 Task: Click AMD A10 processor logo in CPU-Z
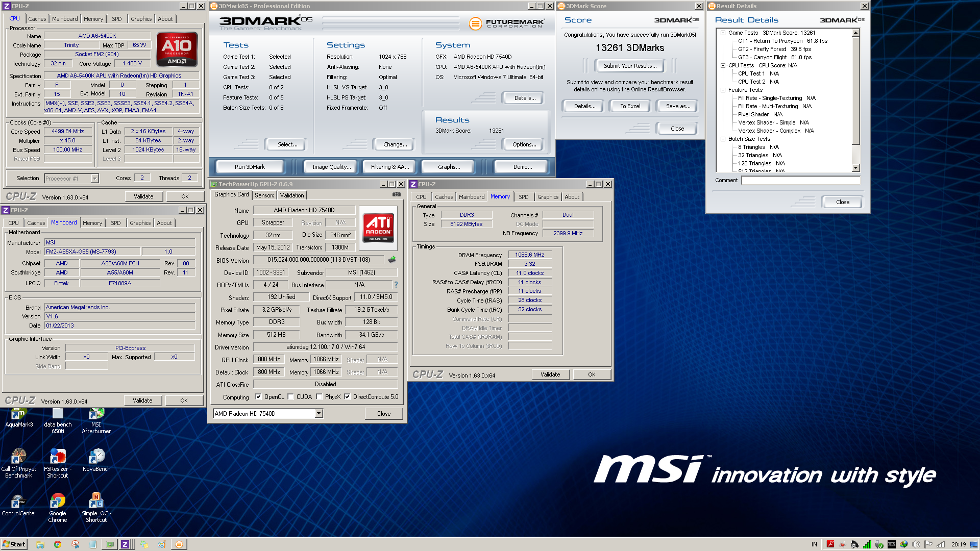pos(177,49)
